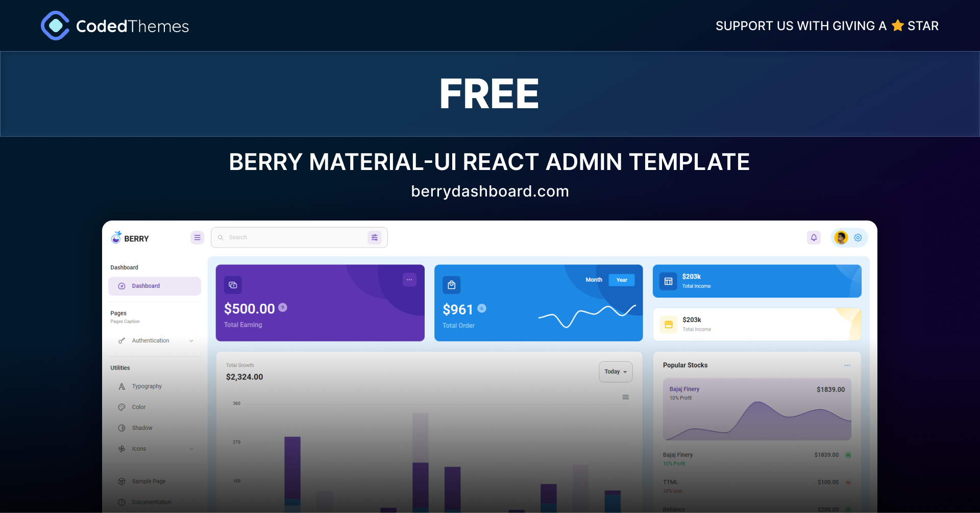Image resolution: width=980 pixels, height=513 pixels.
Task: Click the $203k value on white card
Action: 692,320
